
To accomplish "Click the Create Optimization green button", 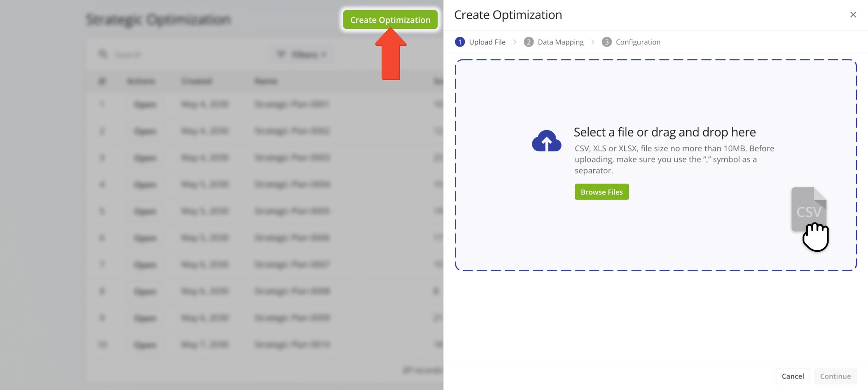I will [390, 20].
